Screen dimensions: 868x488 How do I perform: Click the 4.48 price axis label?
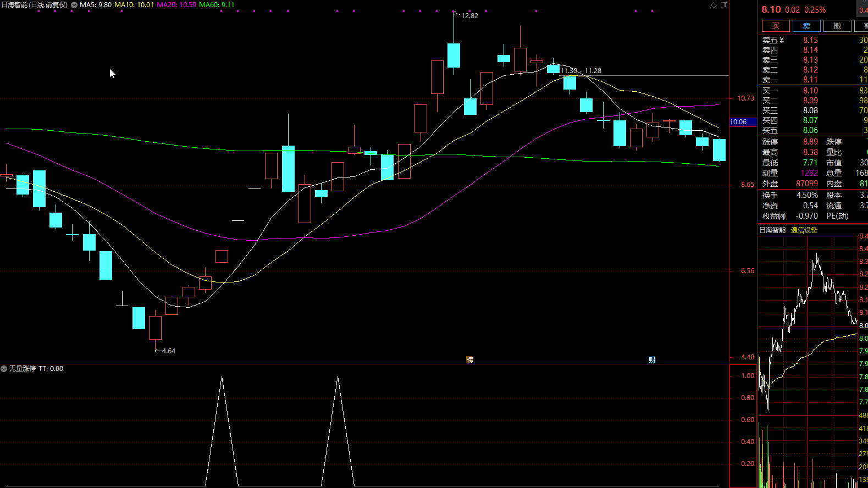click(748, 357)
